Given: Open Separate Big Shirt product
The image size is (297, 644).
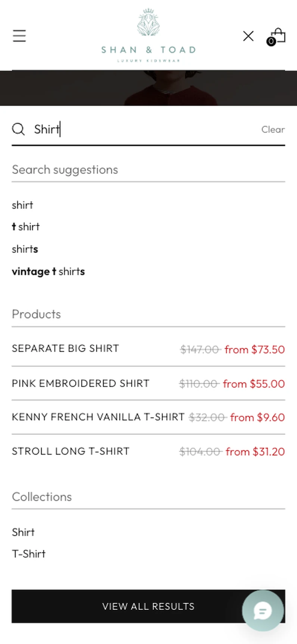Looking at the screenshot, I should click(x=148, y=349).
